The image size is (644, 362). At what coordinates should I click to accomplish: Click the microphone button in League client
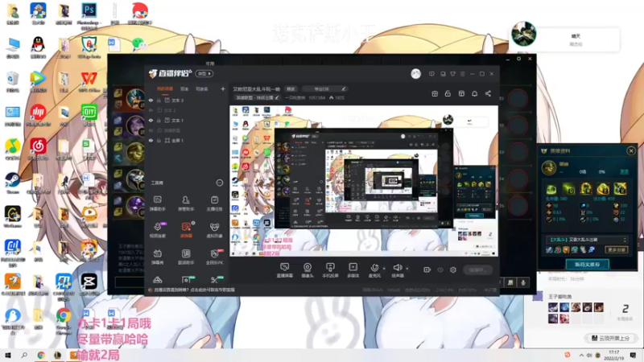(522, 282)
